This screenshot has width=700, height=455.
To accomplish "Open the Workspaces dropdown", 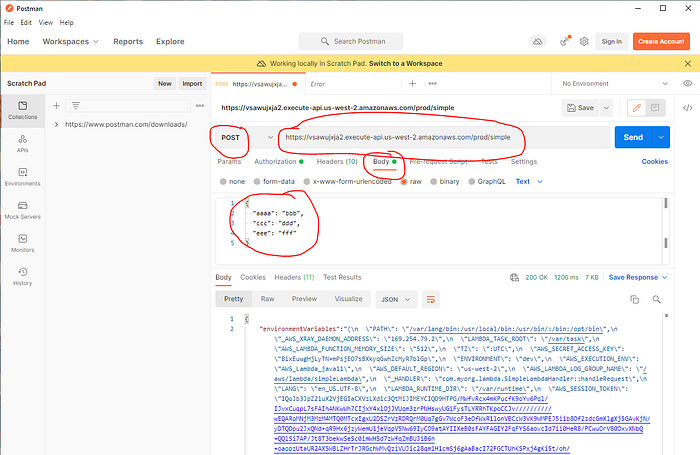I will pos(70,42).
